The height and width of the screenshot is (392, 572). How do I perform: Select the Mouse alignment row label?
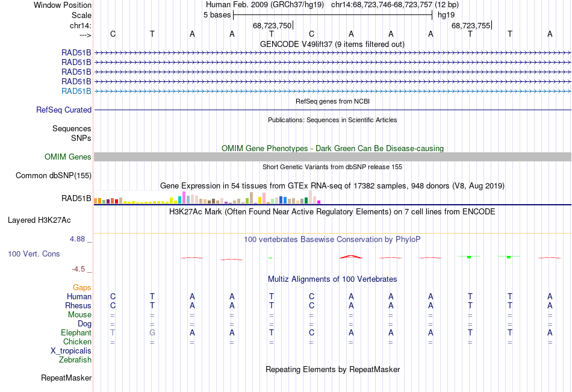click(79, 314)
